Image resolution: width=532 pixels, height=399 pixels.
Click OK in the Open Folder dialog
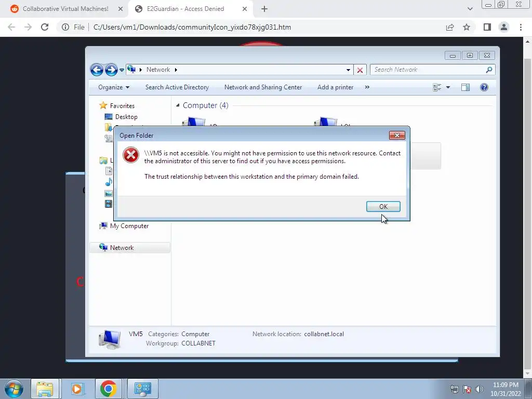point(383,207)
